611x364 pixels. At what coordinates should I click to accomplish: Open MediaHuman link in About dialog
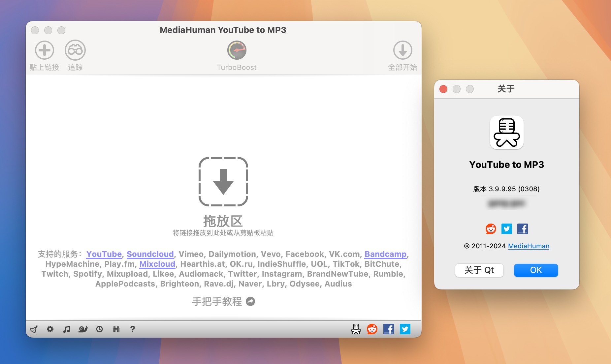click(x=529, y=246)
